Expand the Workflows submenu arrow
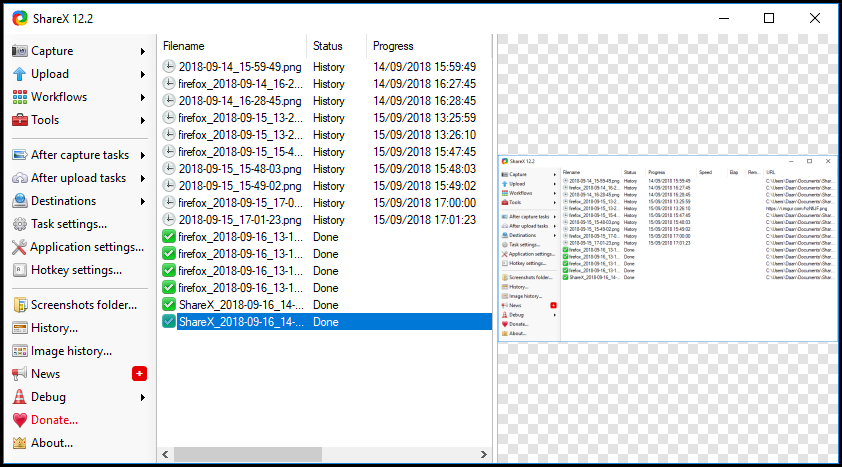 click(143, 98)
